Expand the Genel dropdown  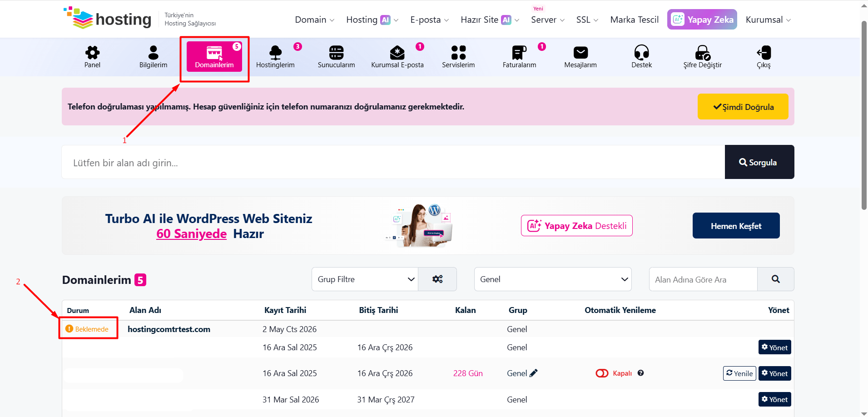click(x=553, y=279)
